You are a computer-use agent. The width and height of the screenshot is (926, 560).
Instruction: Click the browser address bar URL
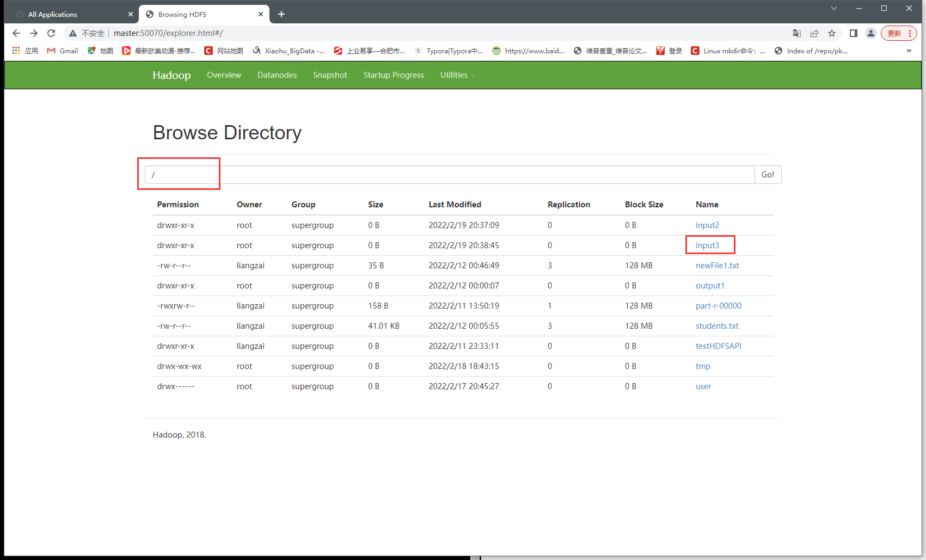[168, 33]
